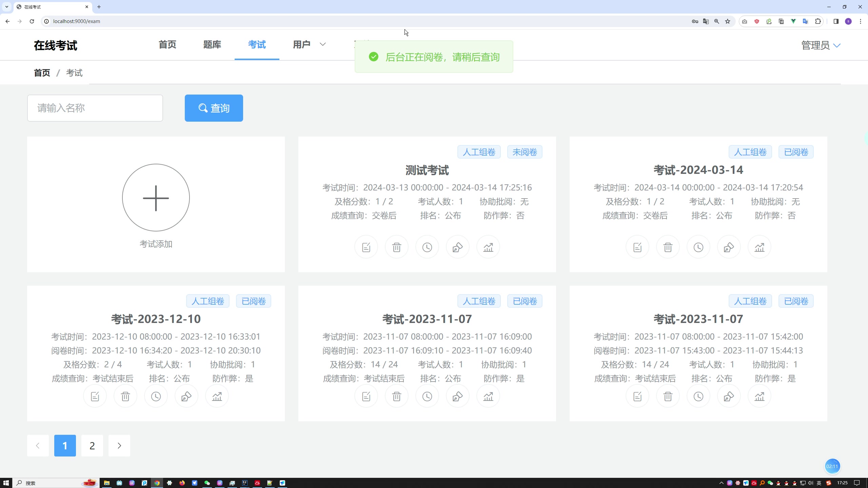Open File Explorer in taskbar
This screenshot has width=868, height=488.
(x=107, y=483)
